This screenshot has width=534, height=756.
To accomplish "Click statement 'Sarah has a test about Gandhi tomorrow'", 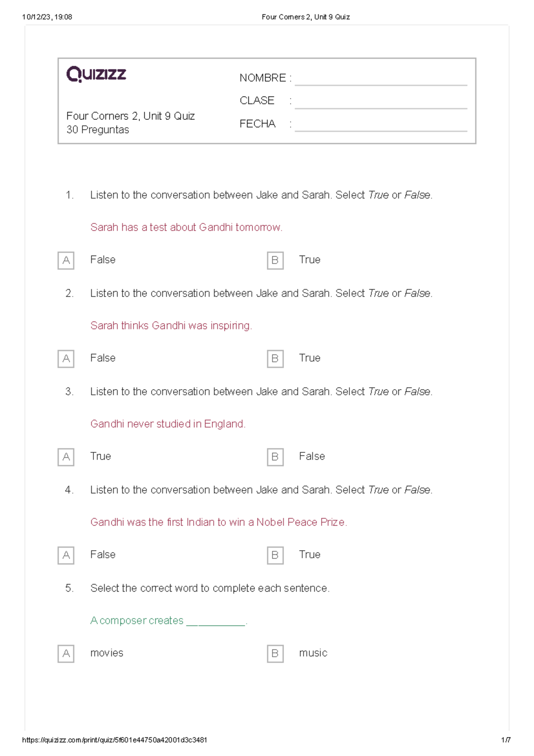I will [x=186, y=228].
